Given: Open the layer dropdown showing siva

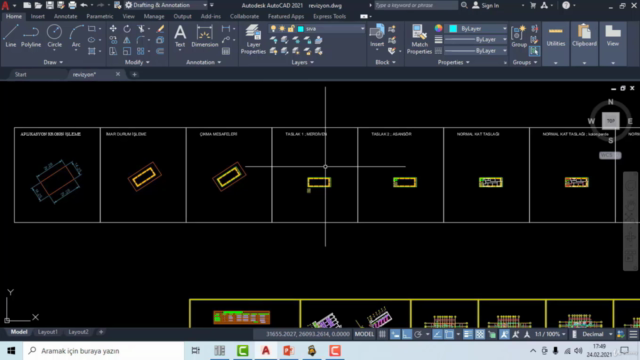Looking at the screenshot, I should point(317,29).
